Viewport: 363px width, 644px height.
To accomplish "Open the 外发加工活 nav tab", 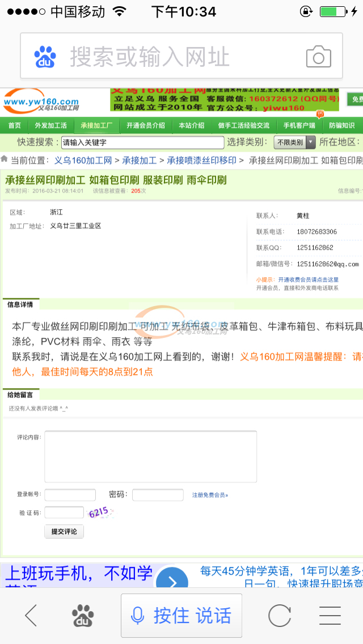I will [x=50, y=125].
